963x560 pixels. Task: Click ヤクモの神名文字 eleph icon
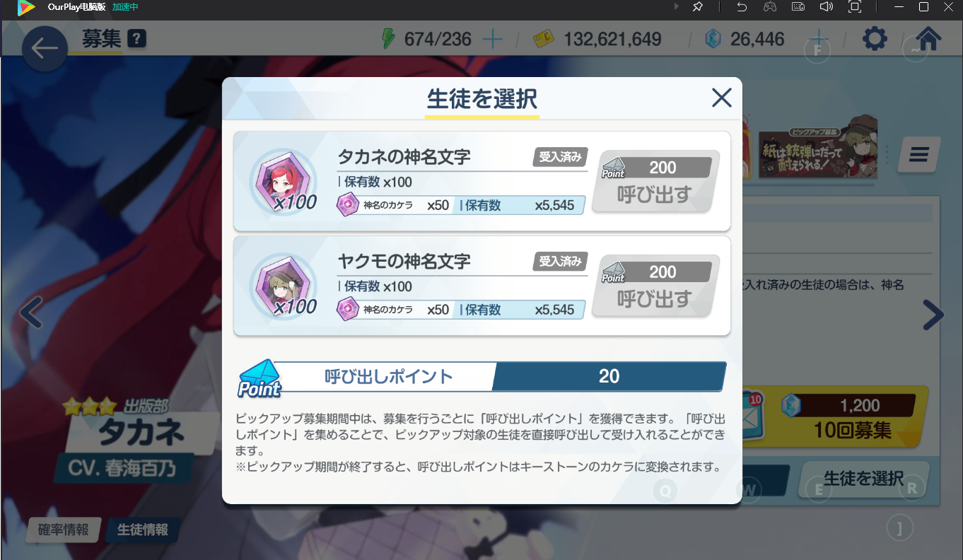[x=283, y=286]
